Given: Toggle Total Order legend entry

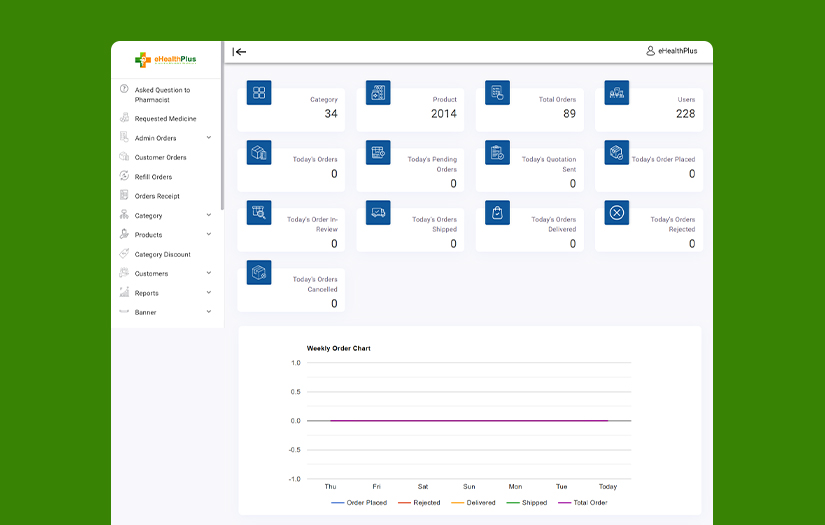Looking at the screenshot, I should click(582, 503).
